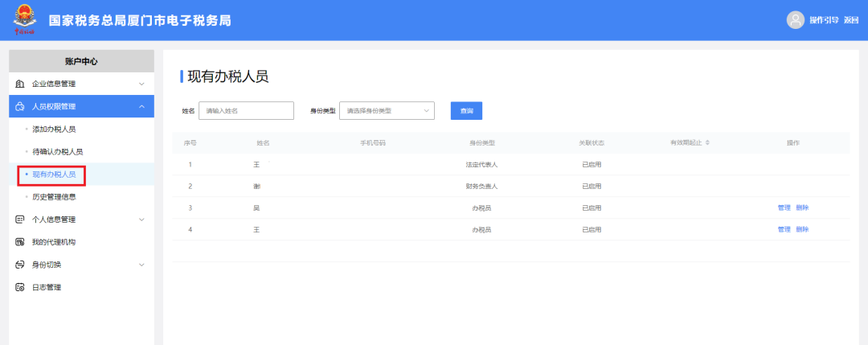Select 添加办税人员 menu item
Image resolution: width=868 pixels, height=345 pixels.
[81, 129]
